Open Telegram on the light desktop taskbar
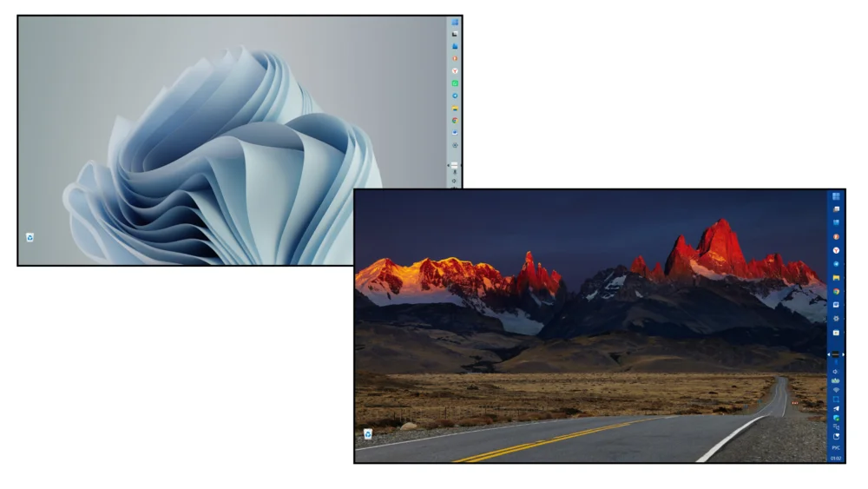The height and width of the screenshot is (489, 868). (455, 96)
